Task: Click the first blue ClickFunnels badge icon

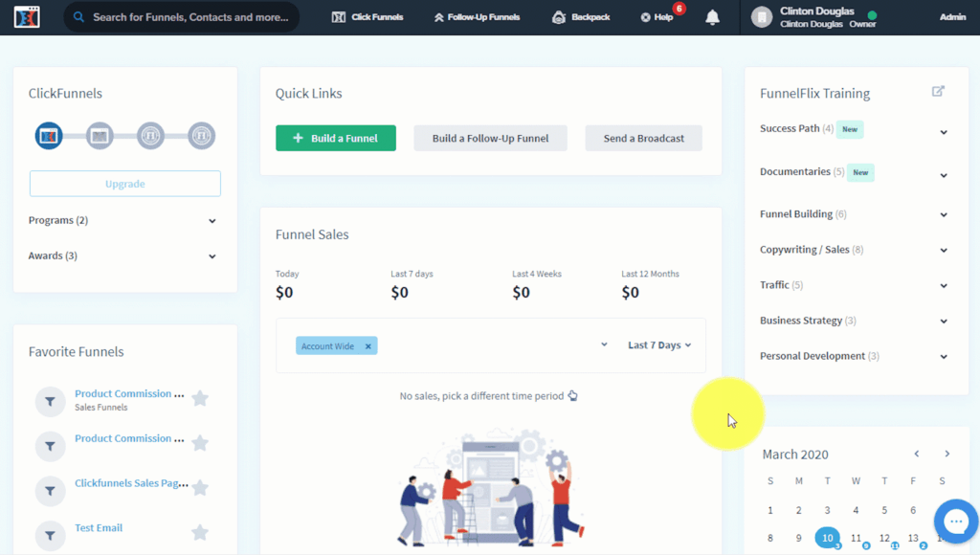Action: point(49,136)
